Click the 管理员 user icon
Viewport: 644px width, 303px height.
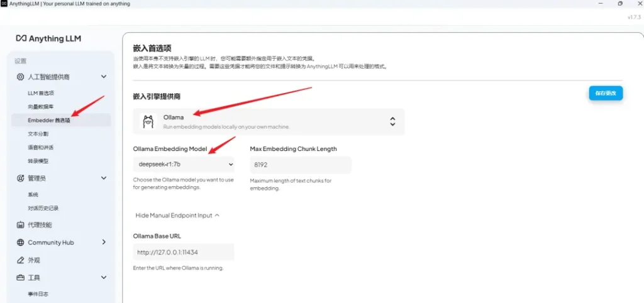tap(20, 178)
